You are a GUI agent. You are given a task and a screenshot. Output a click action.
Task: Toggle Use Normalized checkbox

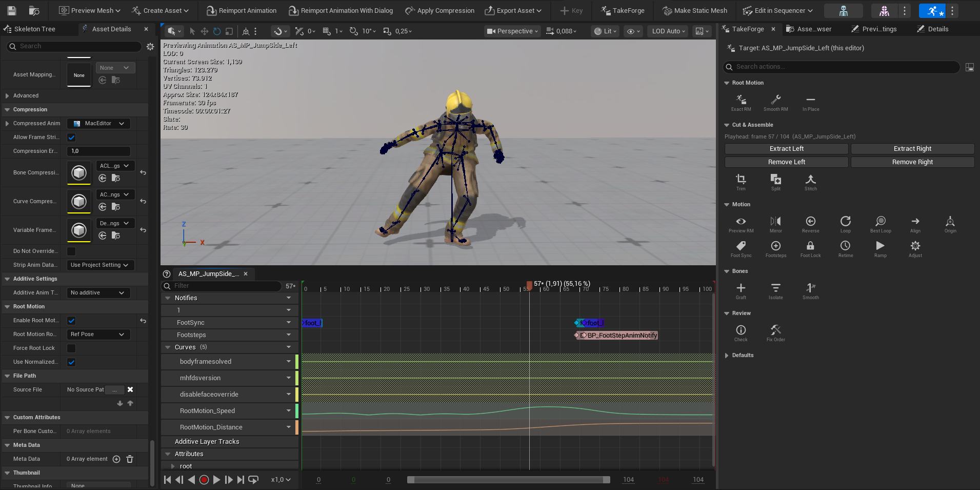click(71, 362)
